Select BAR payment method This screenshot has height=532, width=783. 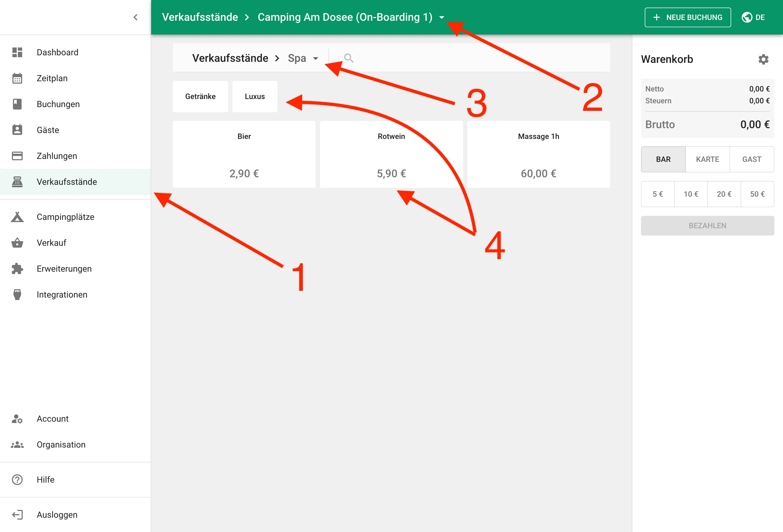663,159
